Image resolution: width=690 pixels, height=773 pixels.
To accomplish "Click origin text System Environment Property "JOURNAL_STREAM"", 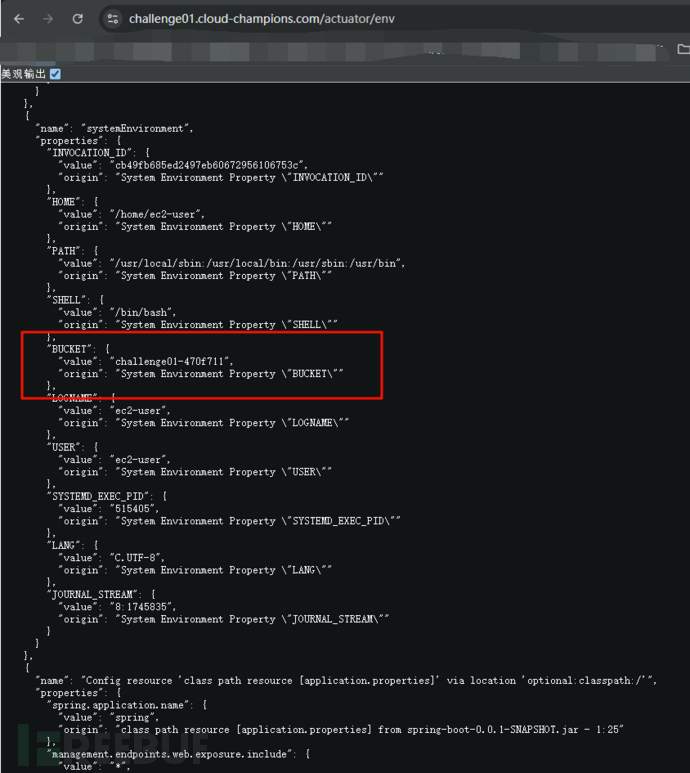I will coord(252,619).
